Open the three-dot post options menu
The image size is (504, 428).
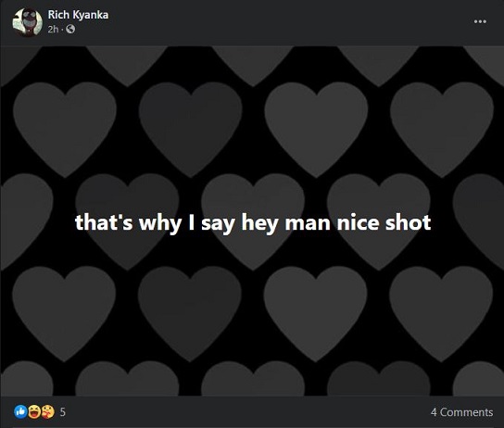click(x=480, y=21)
